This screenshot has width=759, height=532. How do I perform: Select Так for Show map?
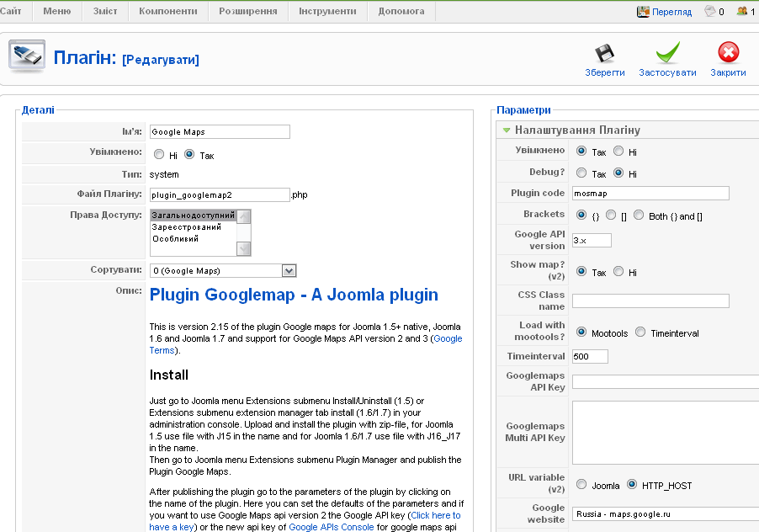click(581, 272)
